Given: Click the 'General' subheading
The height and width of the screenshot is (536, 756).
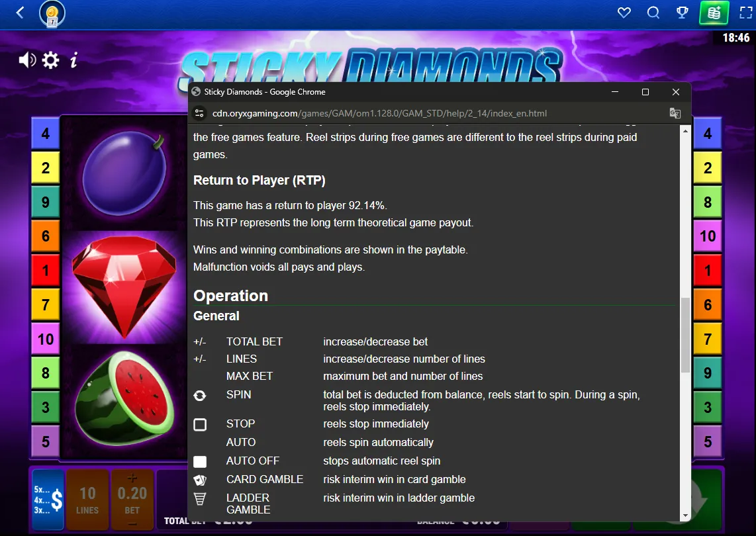Looking at the screenshot, I should [x=216, y=316].
